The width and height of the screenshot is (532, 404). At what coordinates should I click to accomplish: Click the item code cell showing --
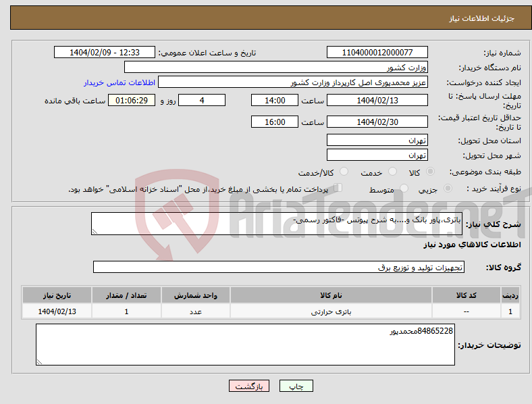(467, 311)
